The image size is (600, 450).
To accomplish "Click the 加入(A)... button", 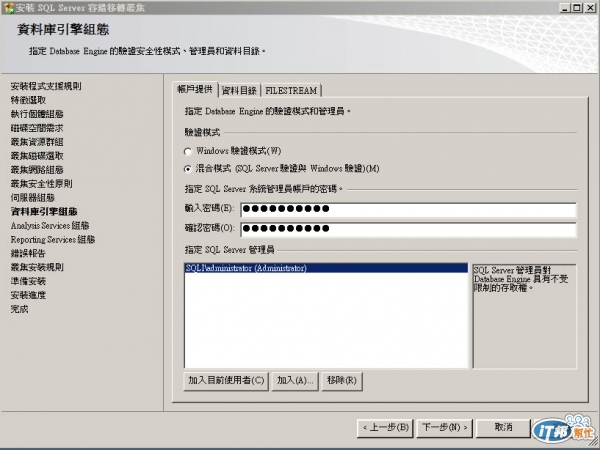I will 295,381.
